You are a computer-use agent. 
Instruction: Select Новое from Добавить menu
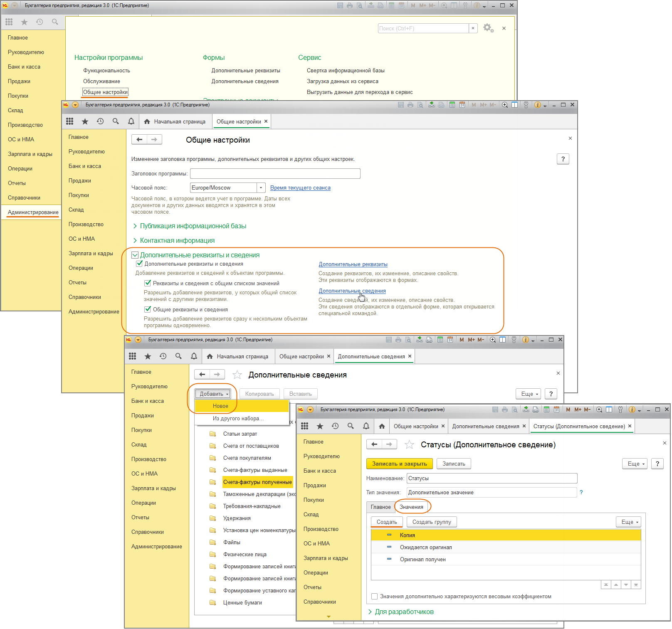tap(242, 406)
